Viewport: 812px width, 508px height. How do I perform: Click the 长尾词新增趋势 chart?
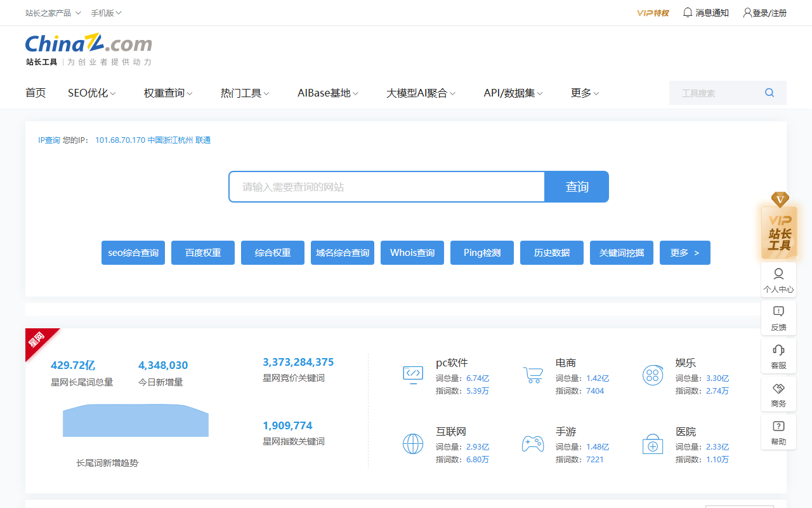[x=136, y=420]
